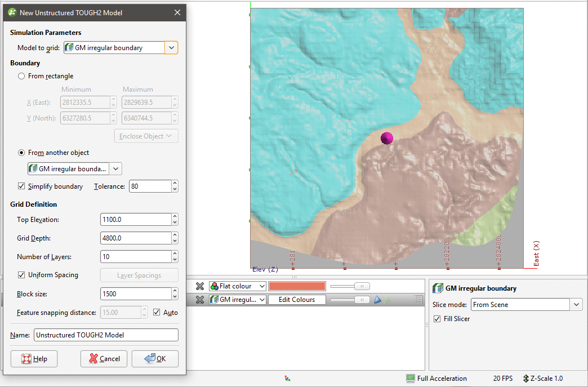The width and height of the screenshot is (588, 387).
Task: Click the Z-Scale arrows icon in status bar
Action: click(526, 379)
